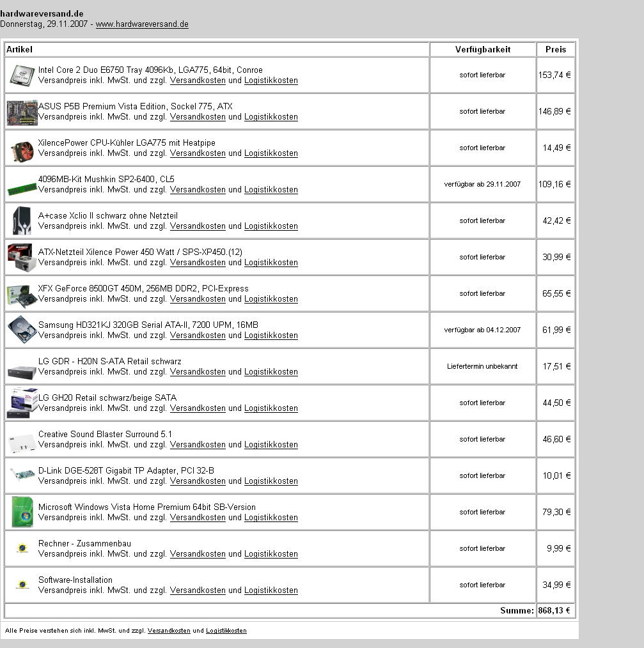The height and width of the screenshot is (648, 644).
Task: Open Versandkosten link in Windows Vista row
Action: 198,518
